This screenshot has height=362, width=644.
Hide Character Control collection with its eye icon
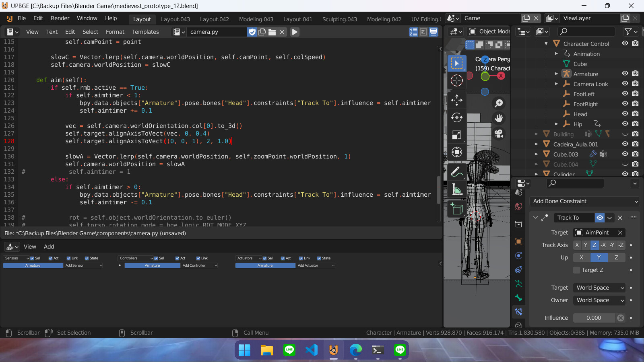(x=625, y=43)
